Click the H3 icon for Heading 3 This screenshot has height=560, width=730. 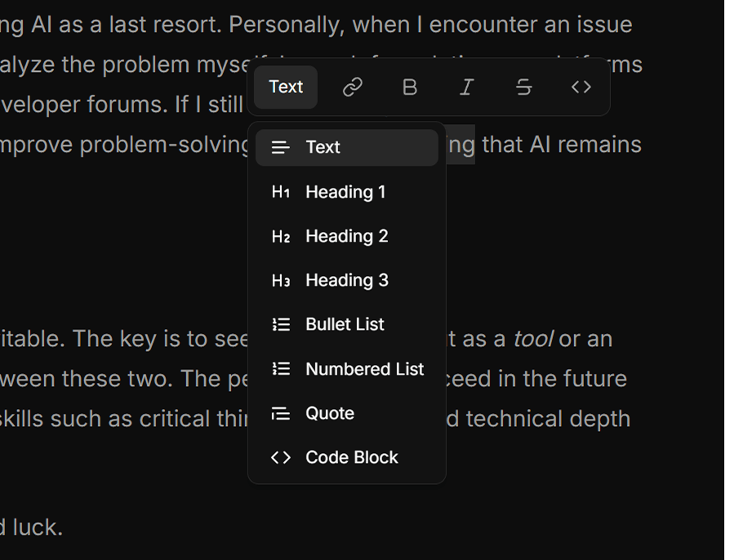coord(281,281)
